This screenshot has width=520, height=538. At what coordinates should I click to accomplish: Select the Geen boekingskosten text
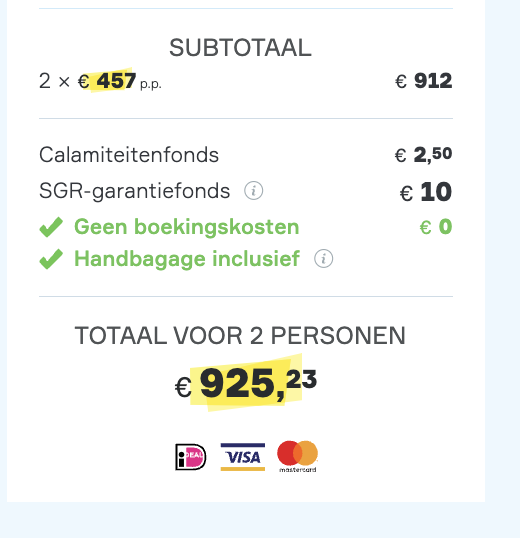(x=187, y=227)
